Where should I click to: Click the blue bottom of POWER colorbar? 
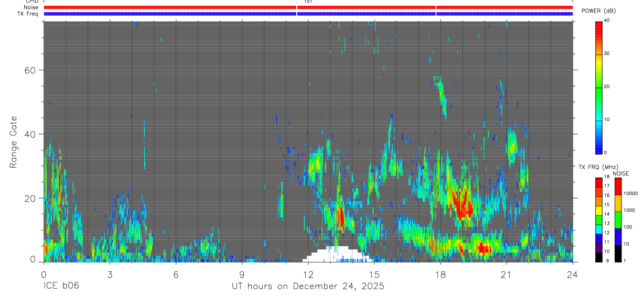pos(599,147)
